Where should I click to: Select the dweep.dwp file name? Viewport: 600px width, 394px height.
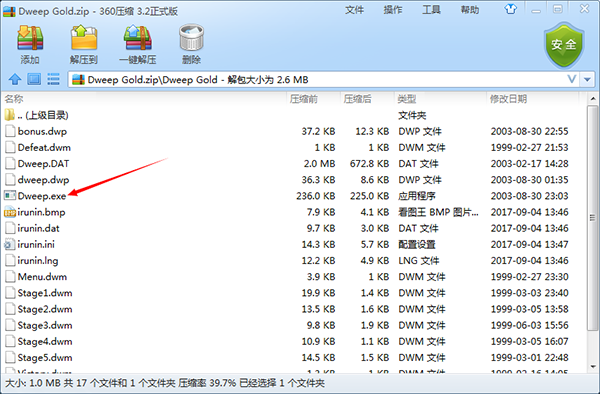click(x=43, y=180)
